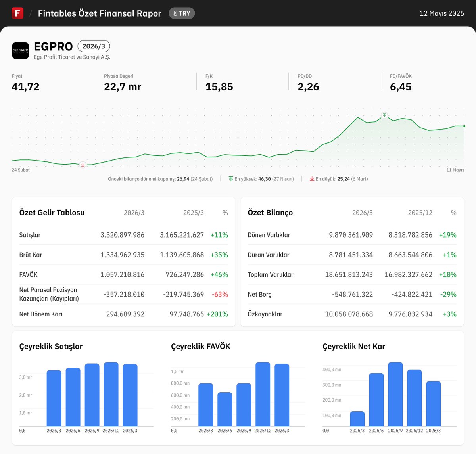Click Net Dönem Karı change +201%

pos(217,314)
